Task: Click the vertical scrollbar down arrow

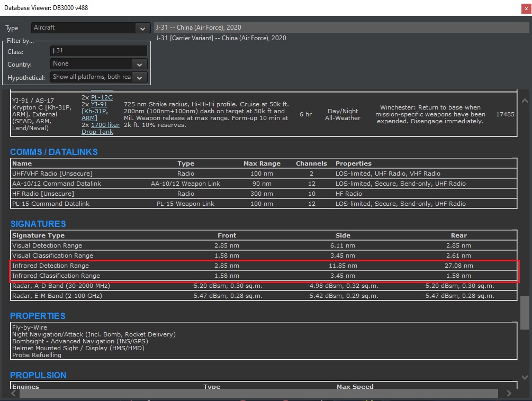Action: point(525,377)
